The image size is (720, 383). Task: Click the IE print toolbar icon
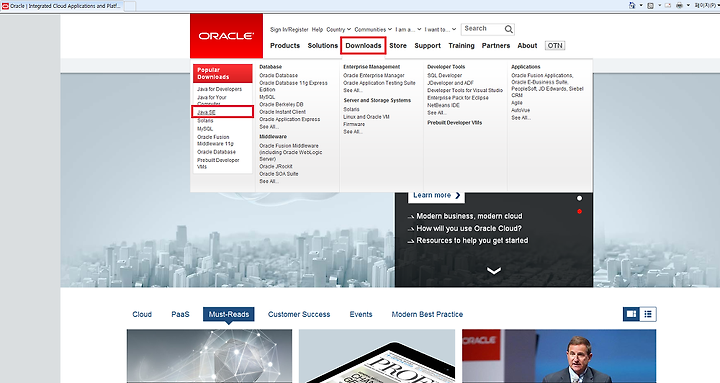[680, 6]
